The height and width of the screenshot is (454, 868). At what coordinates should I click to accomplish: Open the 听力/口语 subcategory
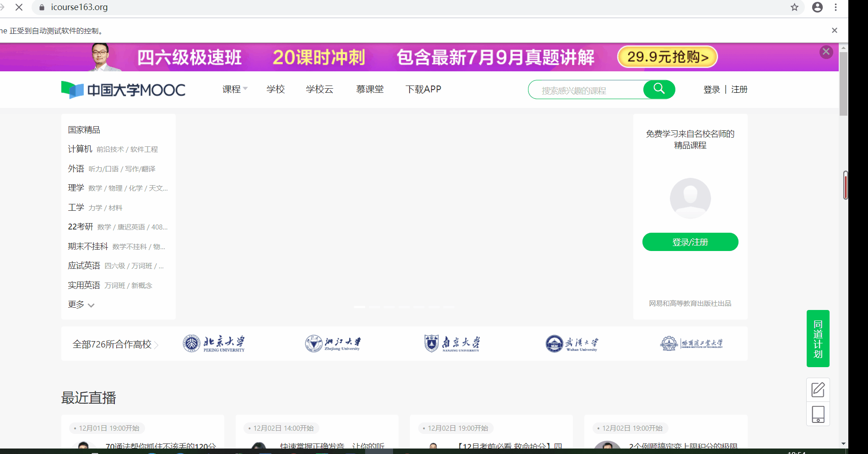(103, 169)
